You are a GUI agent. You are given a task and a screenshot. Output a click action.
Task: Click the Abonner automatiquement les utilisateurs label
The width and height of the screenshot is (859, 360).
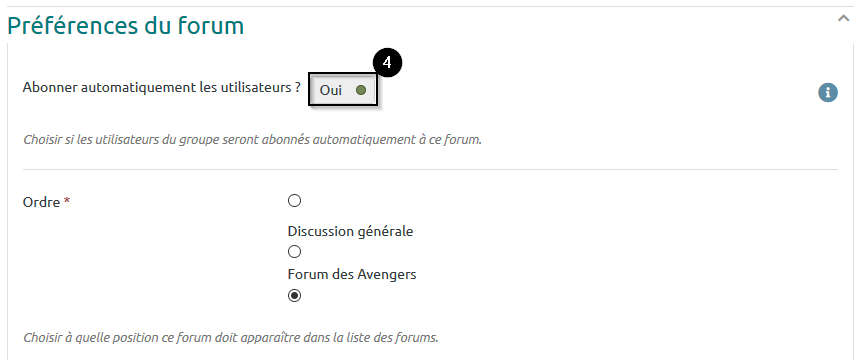click(162, 88)
